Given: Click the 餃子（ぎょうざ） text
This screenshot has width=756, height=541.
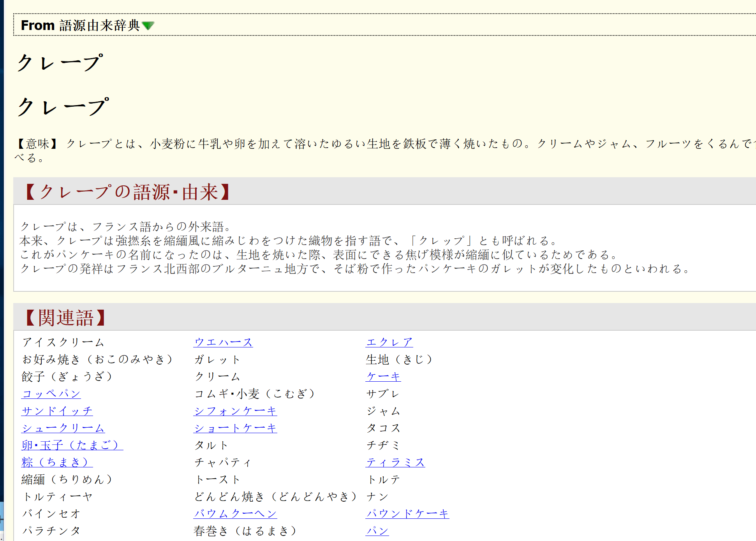Looking at the screenshot, I should [x=67, y=377].
